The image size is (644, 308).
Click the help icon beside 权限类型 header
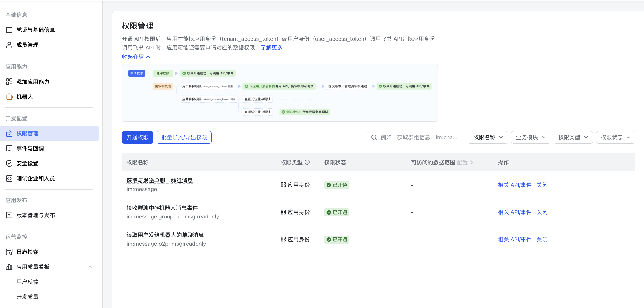307,162
